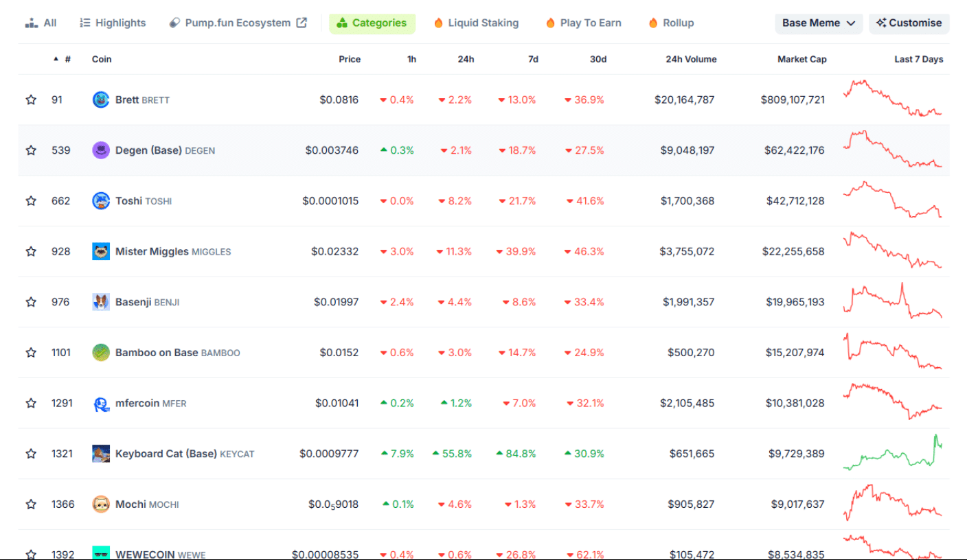Click the mfercoin logo icon

pyautogui.click(x=101, y=404)
